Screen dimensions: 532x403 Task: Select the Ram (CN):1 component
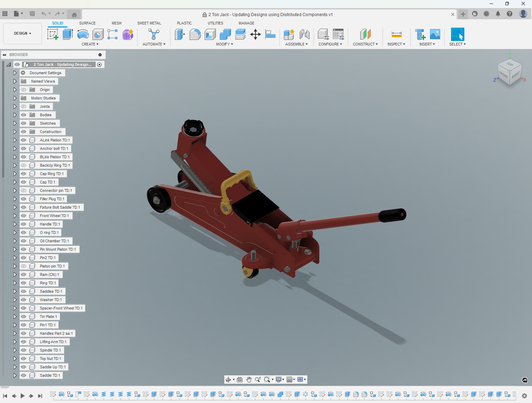click(49, 275)
